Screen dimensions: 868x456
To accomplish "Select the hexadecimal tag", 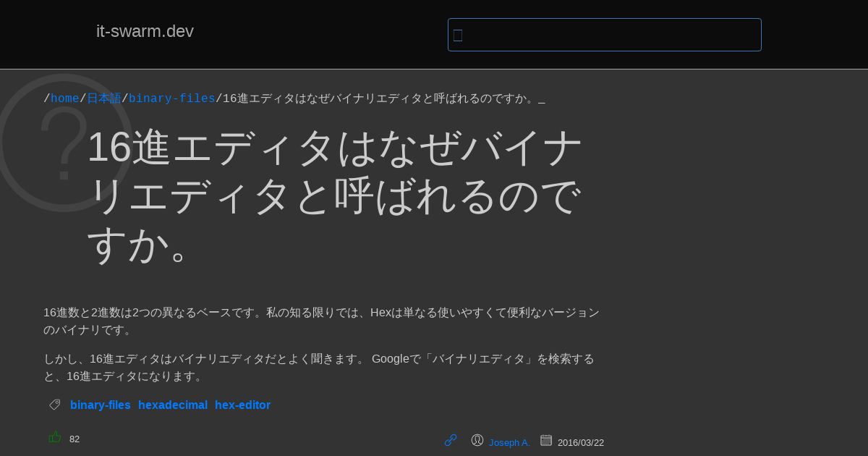I will click(173, 405).
